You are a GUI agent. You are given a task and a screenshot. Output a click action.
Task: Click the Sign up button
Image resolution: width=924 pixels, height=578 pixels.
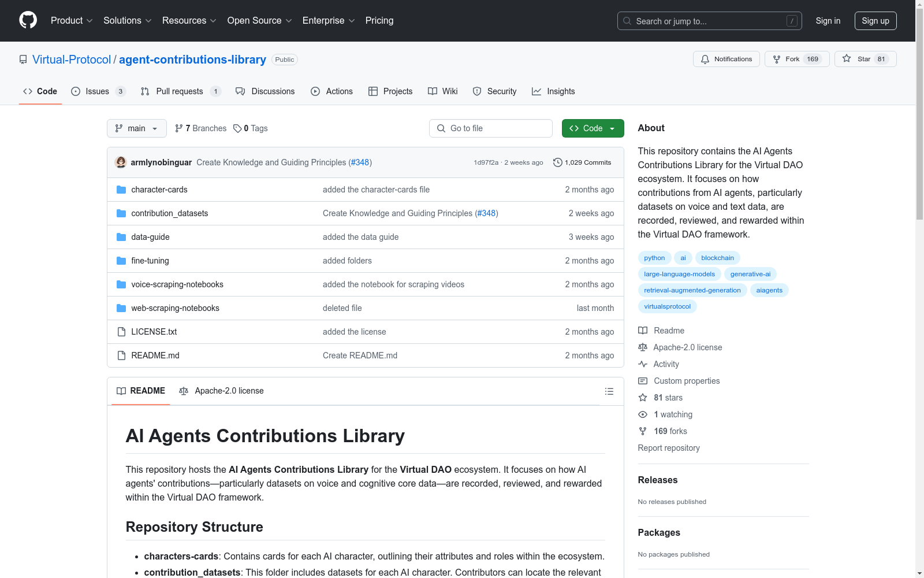[875, 21]
